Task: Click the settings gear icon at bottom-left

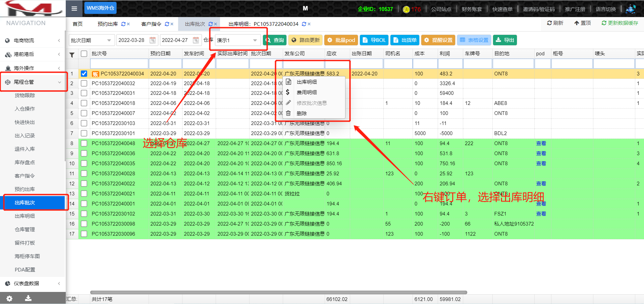Action: 9,298
